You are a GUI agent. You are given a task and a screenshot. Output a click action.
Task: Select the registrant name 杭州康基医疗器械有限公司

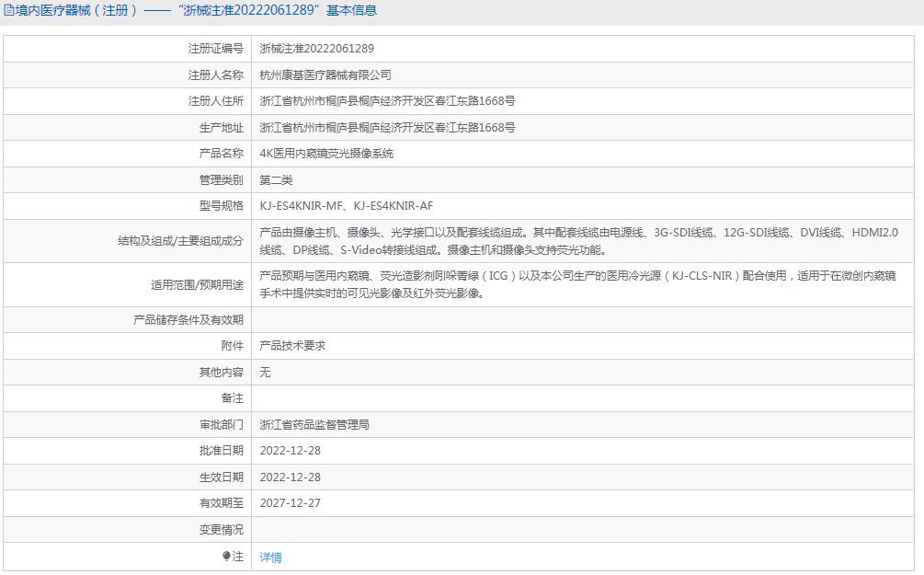click(325, 75)
